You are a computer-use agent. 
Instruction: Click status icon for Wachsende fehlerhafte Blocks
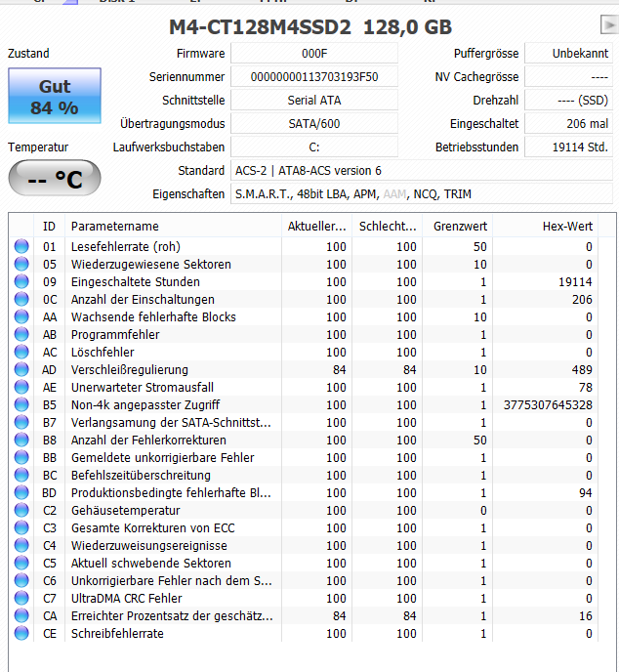(21, 316)
